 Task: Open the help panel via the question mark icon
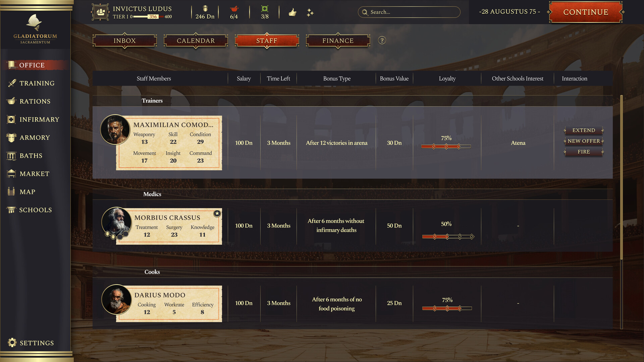pos(382,41)
